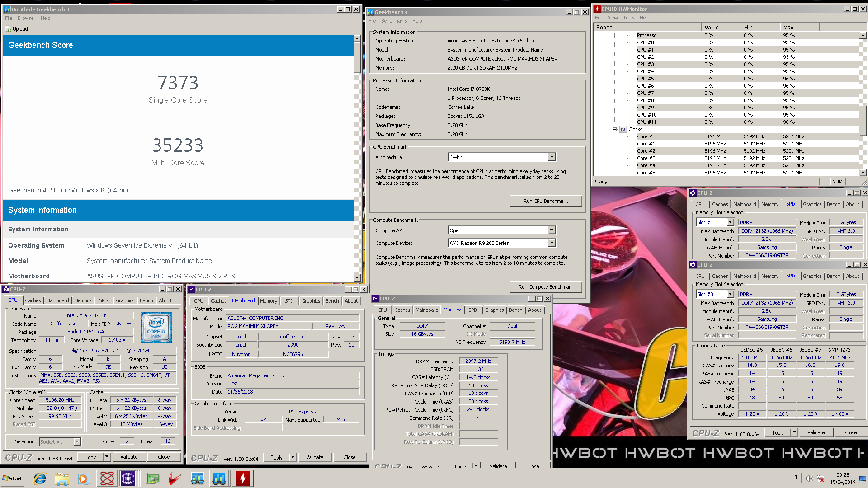Click the 7373 Single-Core Score value
This screenshot has width=868, height=488.
178,83
